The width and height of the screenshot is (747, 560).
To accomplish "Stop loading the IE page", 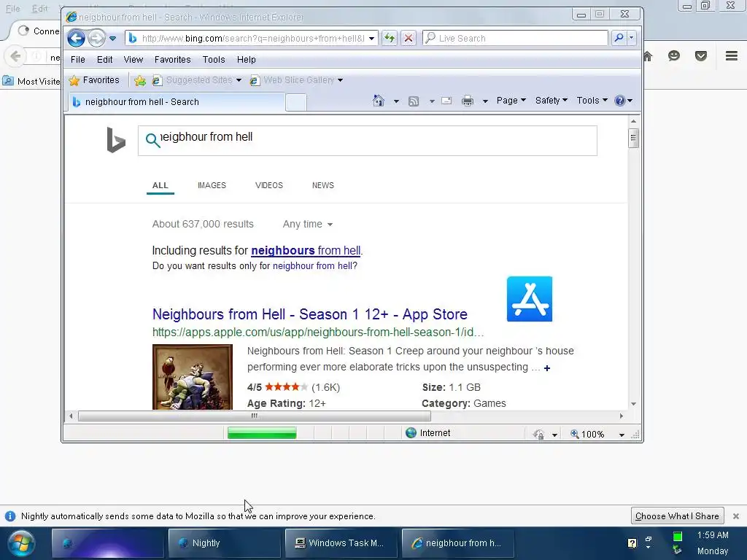I will (x=409, y=38).
